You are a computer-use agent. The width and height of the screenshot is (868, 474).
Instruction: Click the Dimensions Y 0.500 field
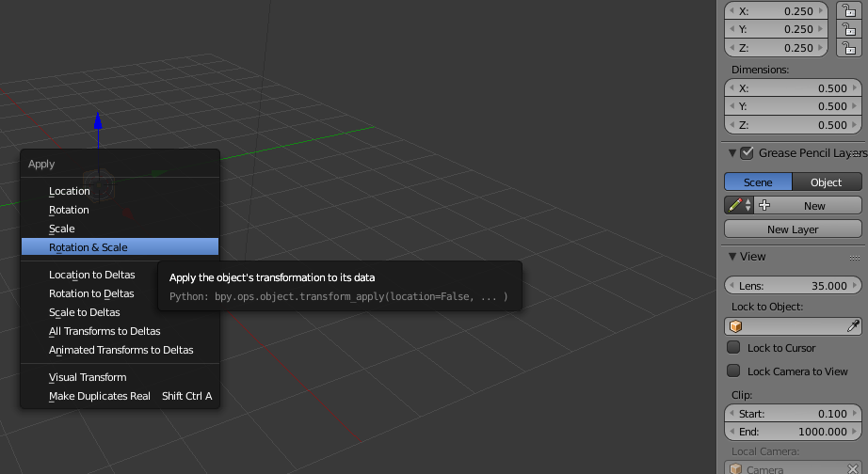793,106
